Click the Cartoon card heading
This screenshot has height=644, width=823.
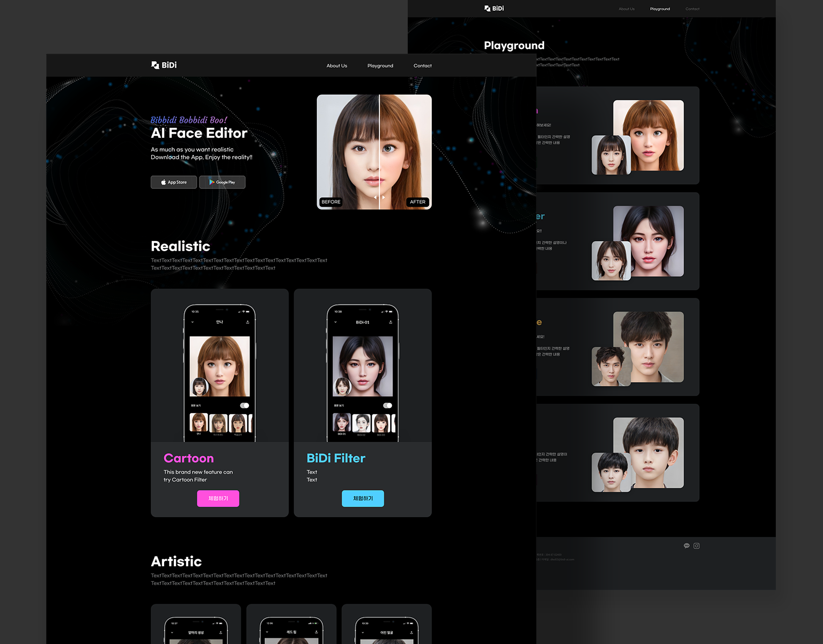188,458
